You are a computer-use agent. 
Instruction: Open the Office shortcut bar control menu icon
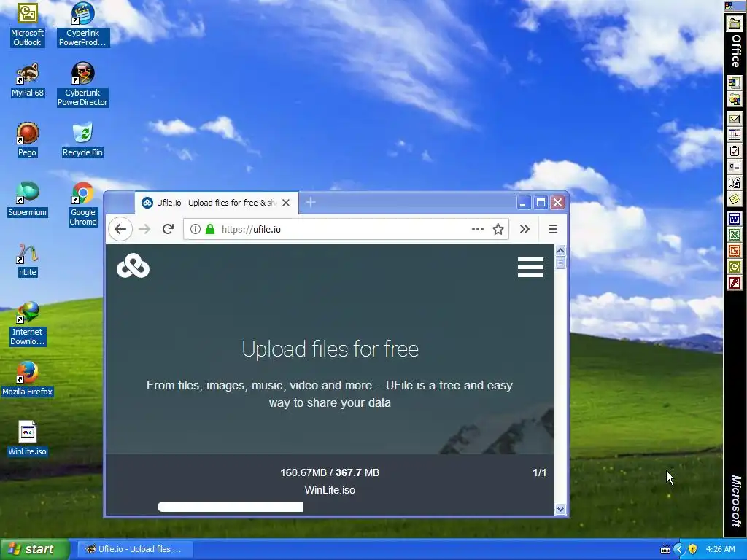click(729, 6)
